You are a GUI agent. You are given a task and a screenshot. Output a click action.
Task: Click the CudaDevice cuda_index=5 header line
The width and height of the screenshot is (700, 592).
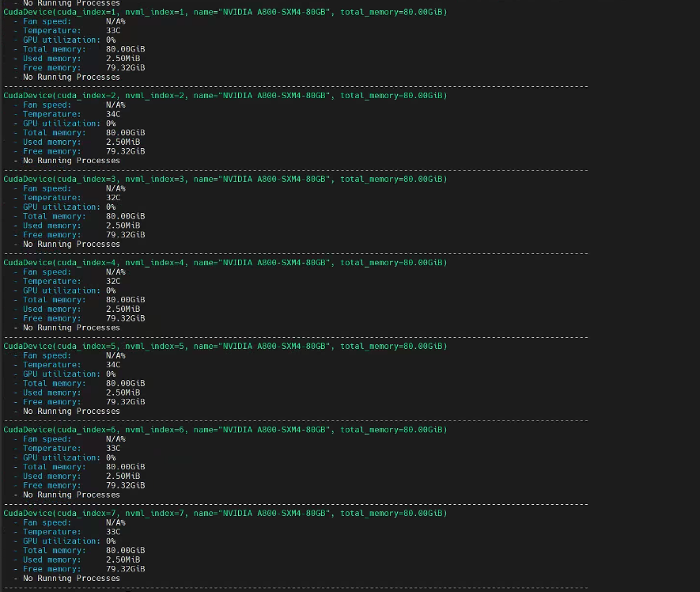225,347
